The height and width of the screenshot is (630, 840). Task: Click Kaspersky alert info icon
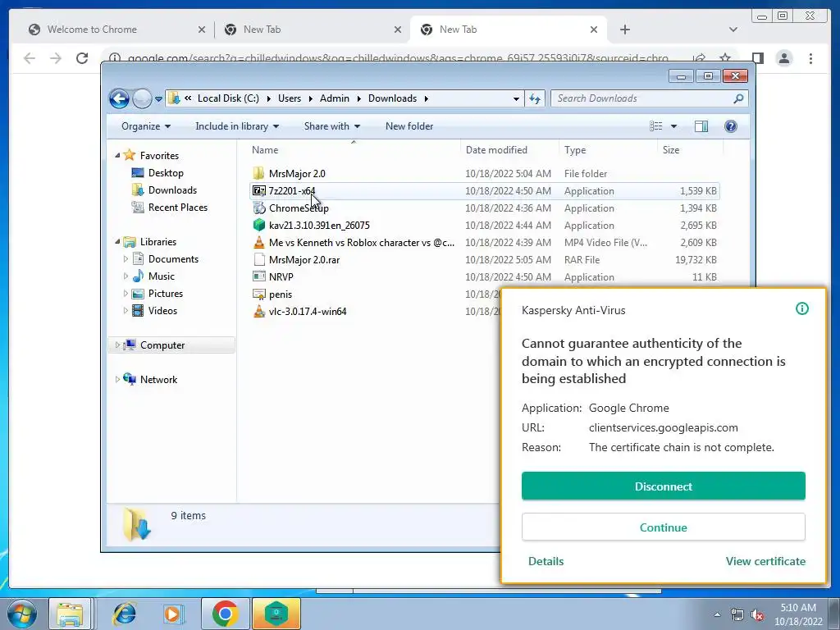coord(802,308)
